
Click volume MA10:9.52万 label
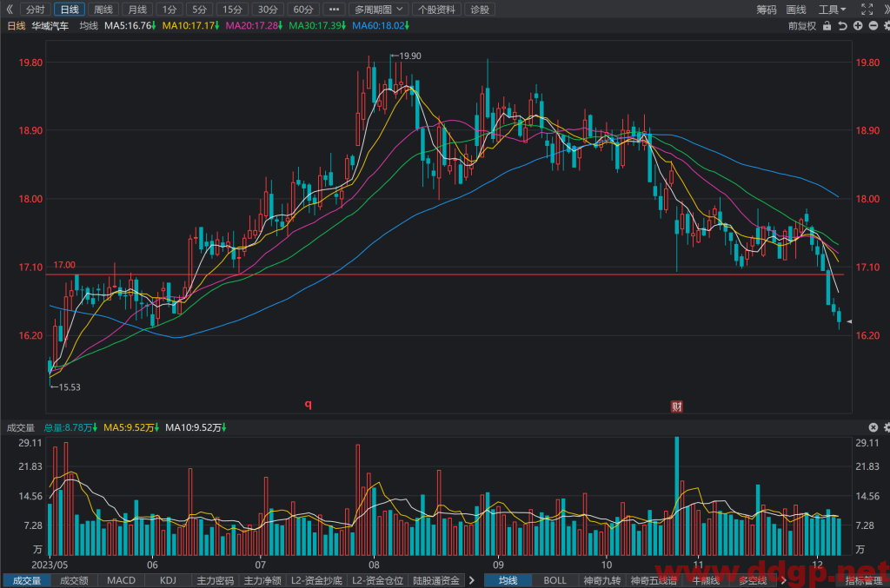[x=196, y=427]
